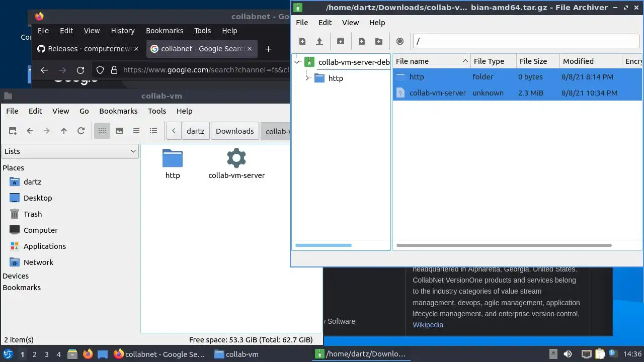
Task: Reload the folder in file manager
Action: (x=81, y=131)
